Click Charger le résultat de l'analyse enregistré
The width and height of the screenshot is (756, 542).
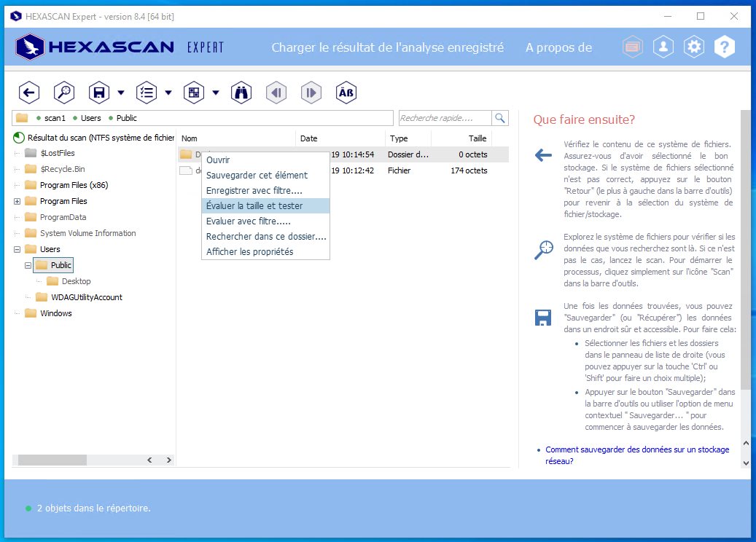pos(388,47)
